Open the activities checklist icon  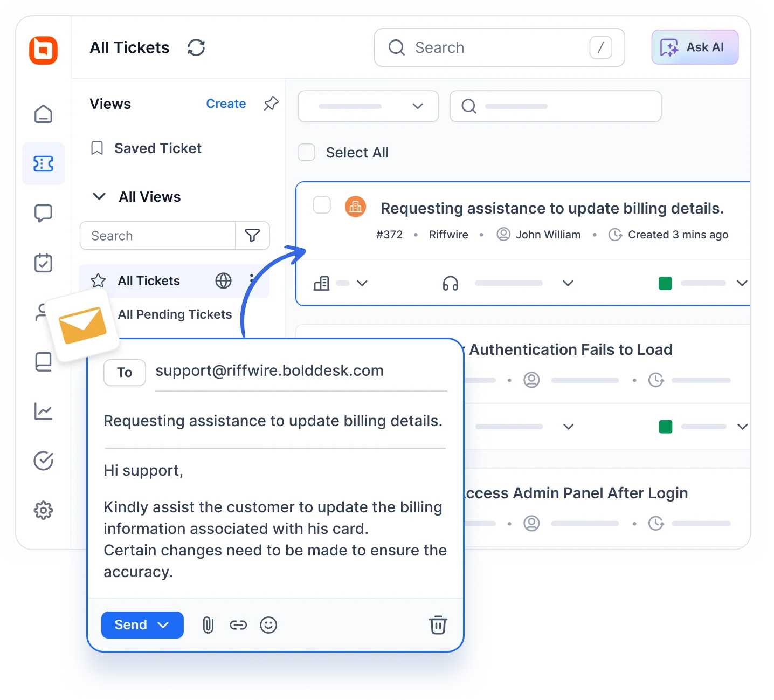(x=43, y=263)
